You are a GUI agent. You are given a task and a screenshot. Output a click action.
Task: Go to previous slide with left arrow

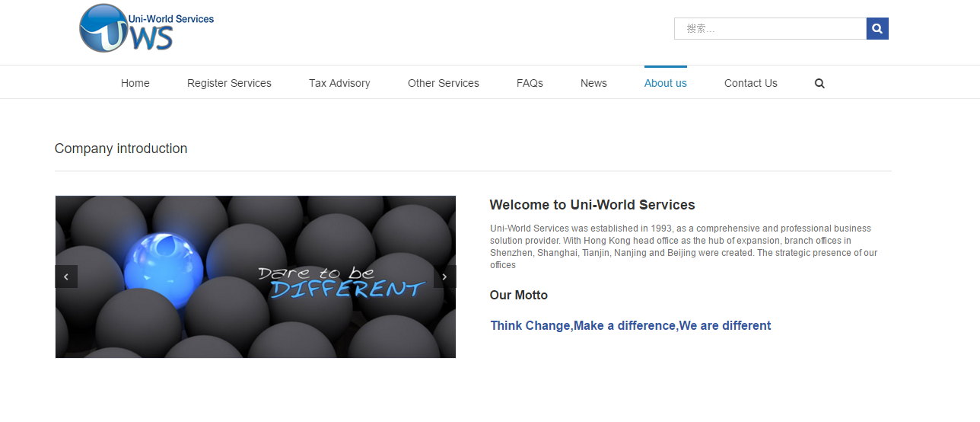pyautogui.click(x=66, y=277)
